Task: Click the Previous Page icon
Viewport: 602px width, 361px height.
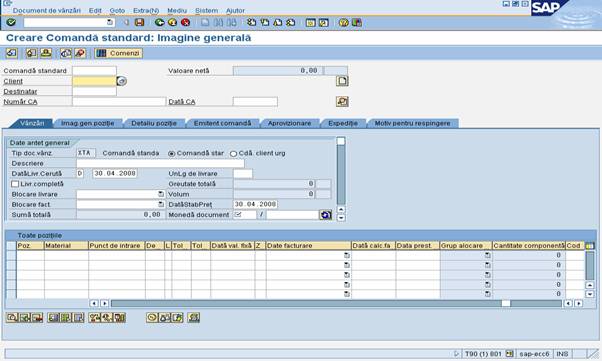Action: pos(265,22)
